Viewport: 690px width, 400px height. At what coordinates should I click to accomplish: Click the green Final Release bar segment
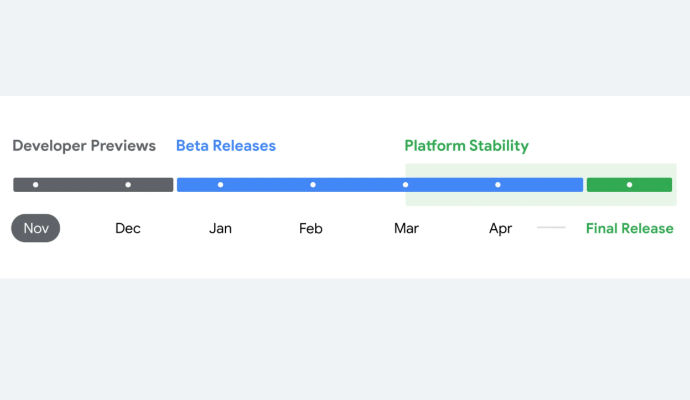[x=629, y=185]
